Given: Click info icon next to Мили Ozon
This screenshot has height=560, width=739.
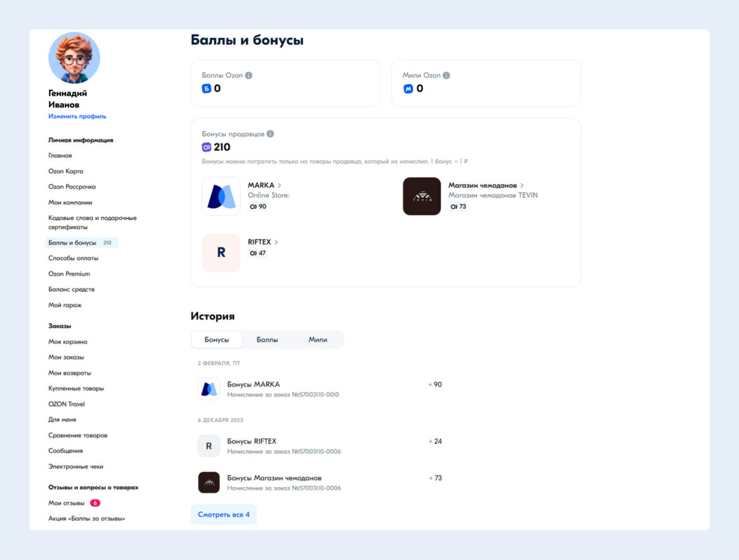Looking at the screenshot, I should tap(446, 75).
